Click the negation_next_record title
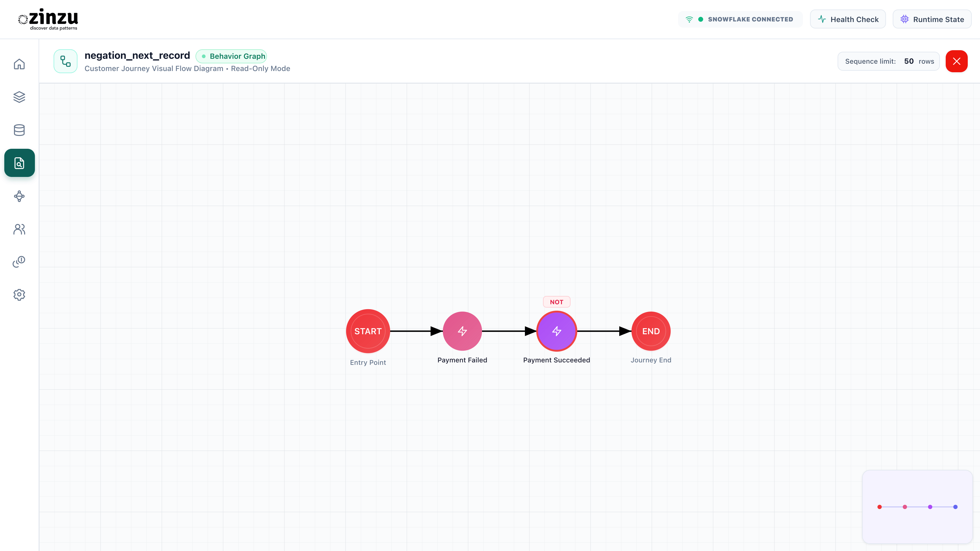The width and height of the screenshot is (980, 551). [137, 55]
